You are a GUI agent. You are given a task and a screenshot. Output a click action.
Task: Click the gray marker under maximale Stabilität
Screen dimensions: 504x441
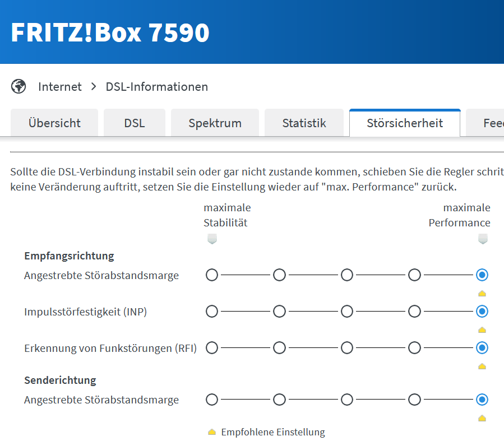tap(212, 239)
